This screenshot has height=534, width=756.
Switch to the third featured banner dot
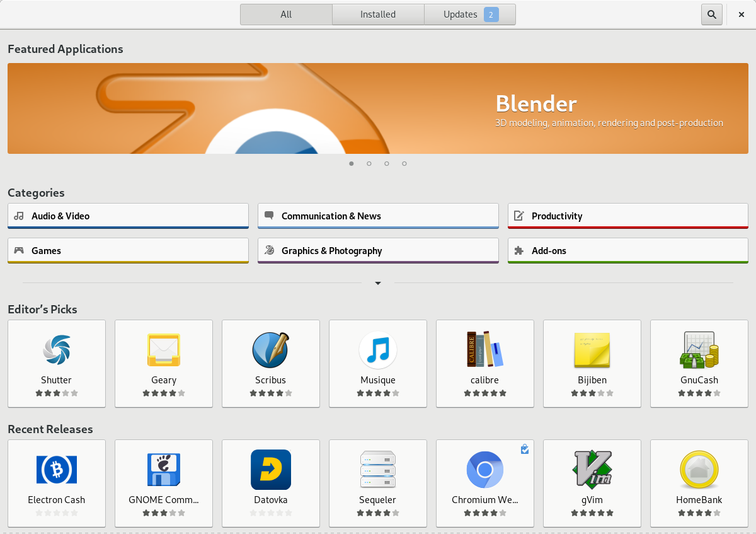(387, 164)
